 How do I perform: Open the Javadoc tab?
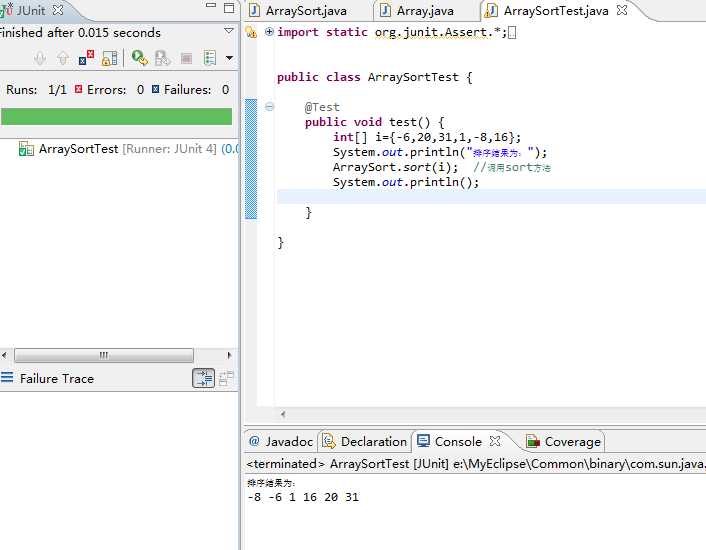pyautogui.click(x=281, y=442)
